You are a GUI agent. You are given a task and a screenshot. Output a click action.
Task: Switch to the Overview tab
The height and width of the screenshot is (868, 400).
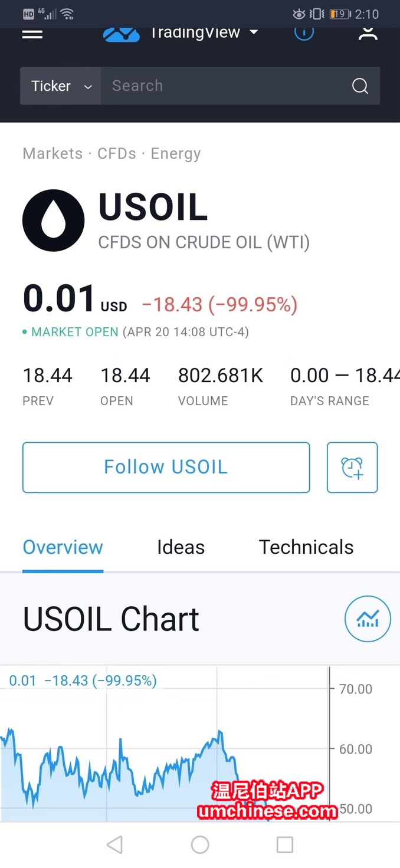click(63, 547)
